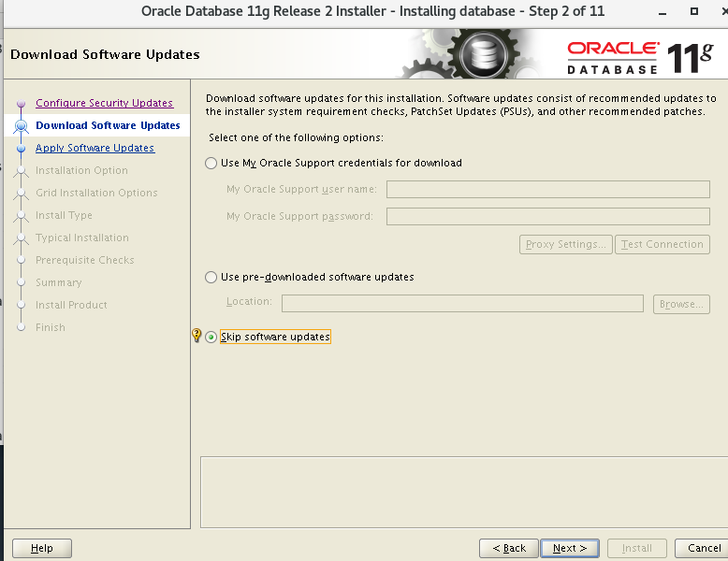Click Finish step in sidebar

pyautogui.click(x=51, y=327)
